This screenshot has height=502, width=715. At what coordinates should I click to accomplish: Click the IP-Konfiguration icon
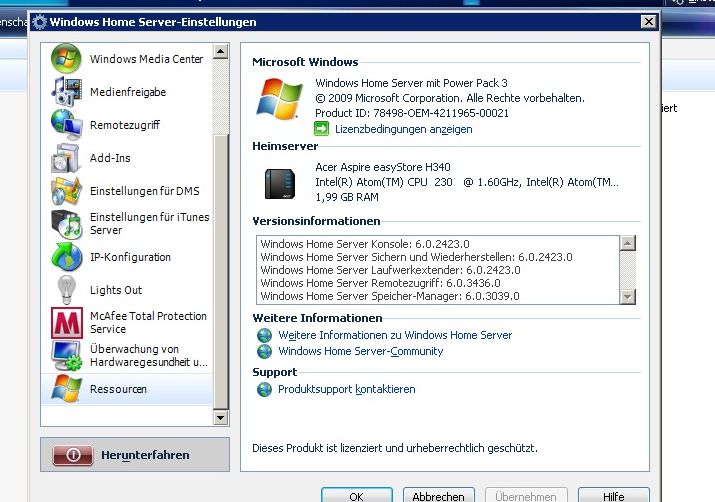66,257
